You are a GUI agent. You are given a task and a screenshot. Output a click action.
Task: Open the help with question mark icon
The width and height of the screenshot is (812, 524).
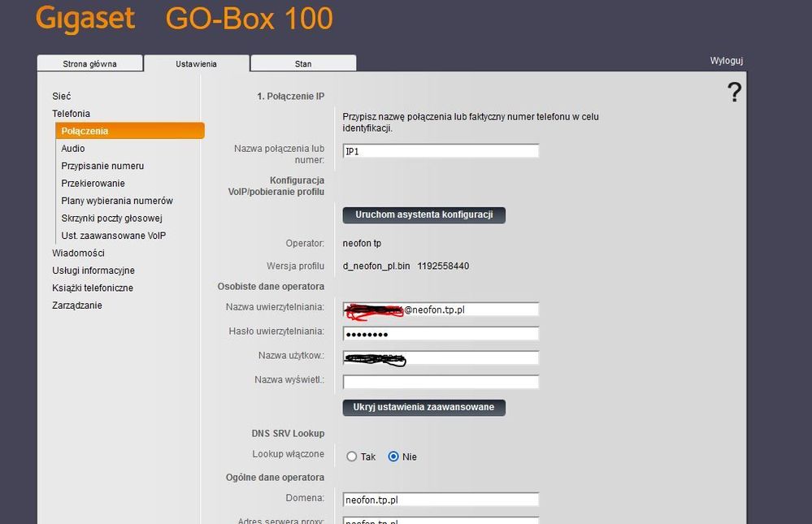(x=735, y=92)
